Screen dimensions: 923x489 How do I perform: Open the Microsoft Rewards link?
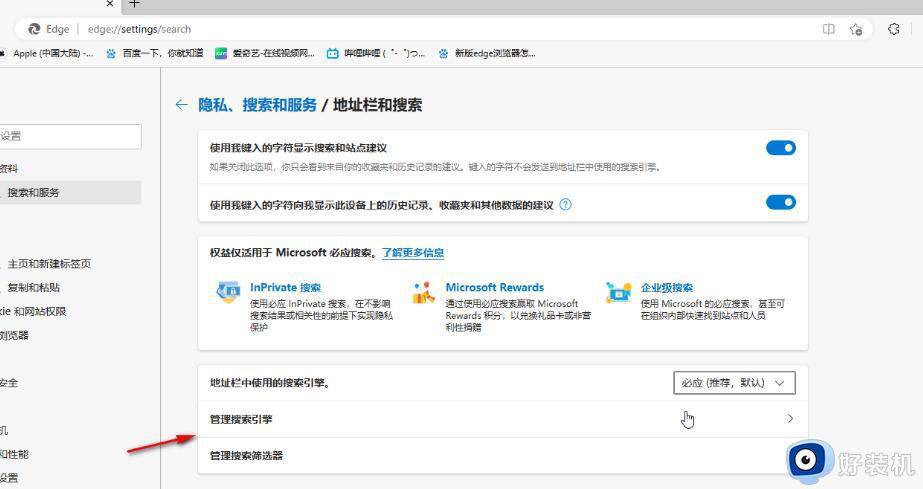[494, 287]
